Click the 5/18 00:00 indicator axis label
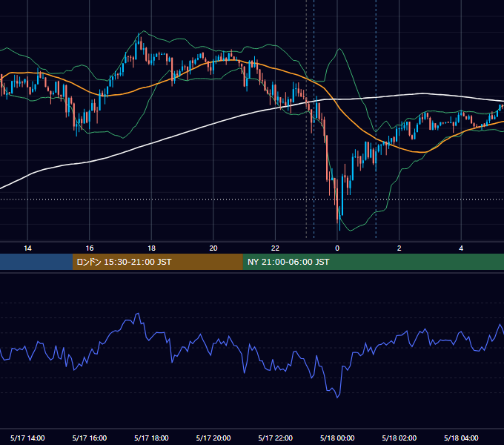Viewport: 504px width, 445px height. (337, 438)
